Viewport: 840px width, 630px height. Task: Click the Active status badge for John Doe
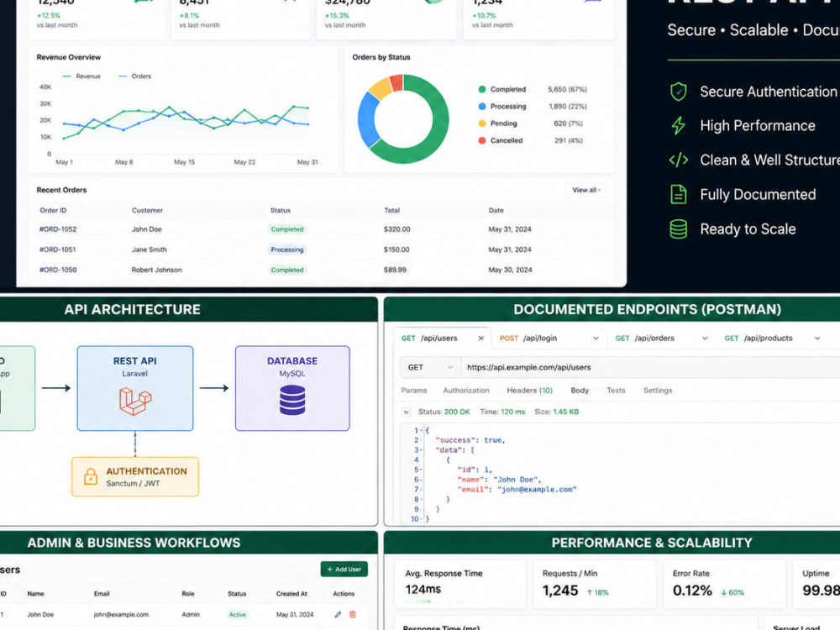[x=238, y=615]
